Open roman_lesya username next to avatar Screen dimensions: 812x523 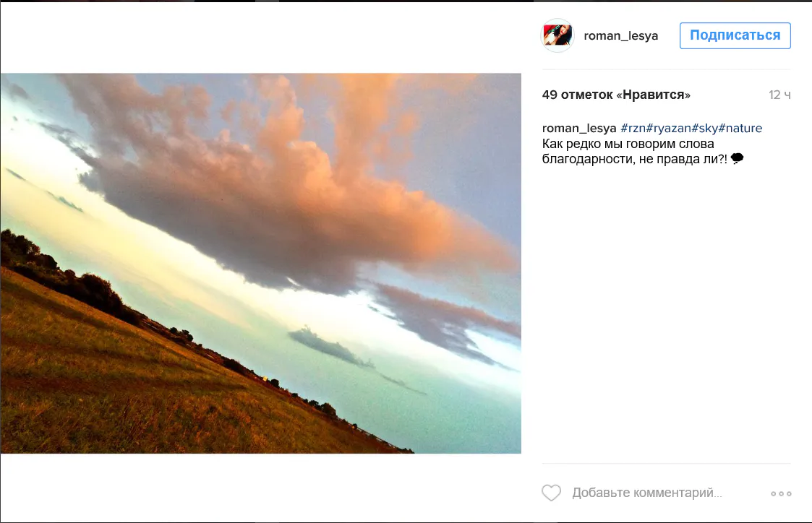point(621,35)
